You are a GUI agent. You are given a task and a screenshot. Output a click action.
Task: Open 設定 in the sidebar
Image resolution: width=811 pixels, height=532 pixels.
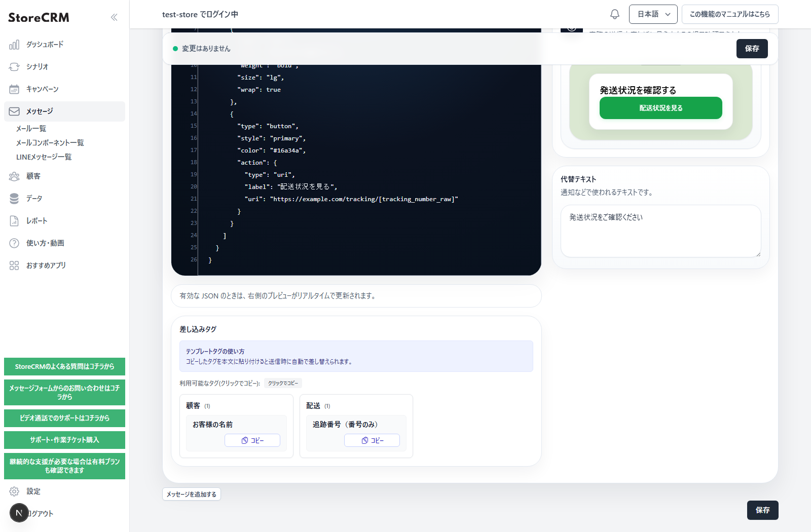click(x=64, y=491)
